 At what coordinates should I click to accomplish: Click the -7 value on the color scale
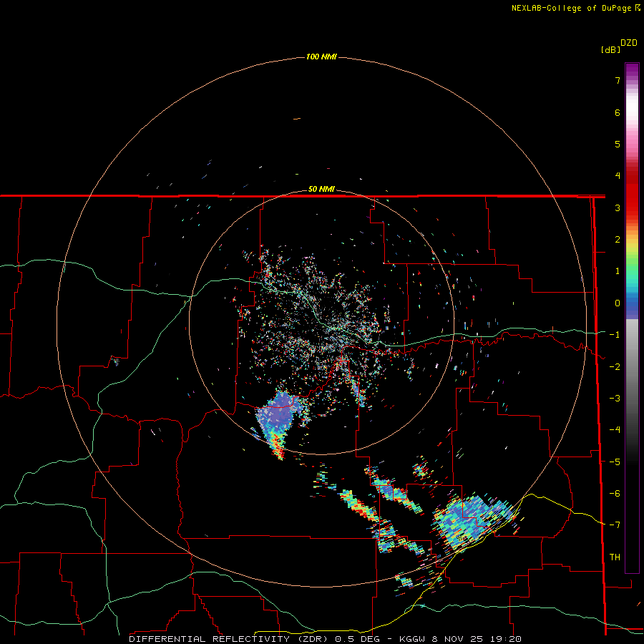point(615,525)
